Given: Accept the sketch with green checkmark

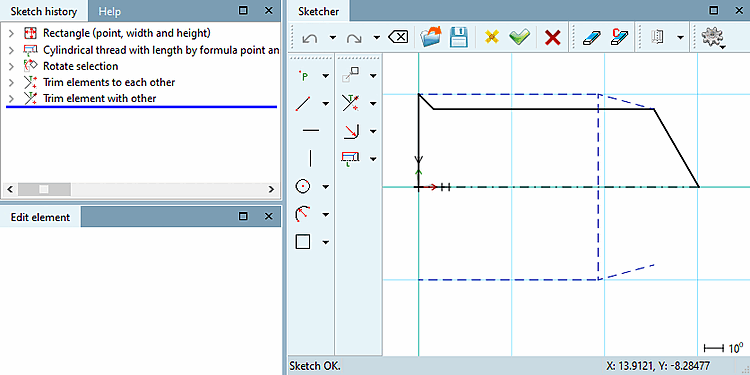Looking at the screenshot, I should click(519, 37).
